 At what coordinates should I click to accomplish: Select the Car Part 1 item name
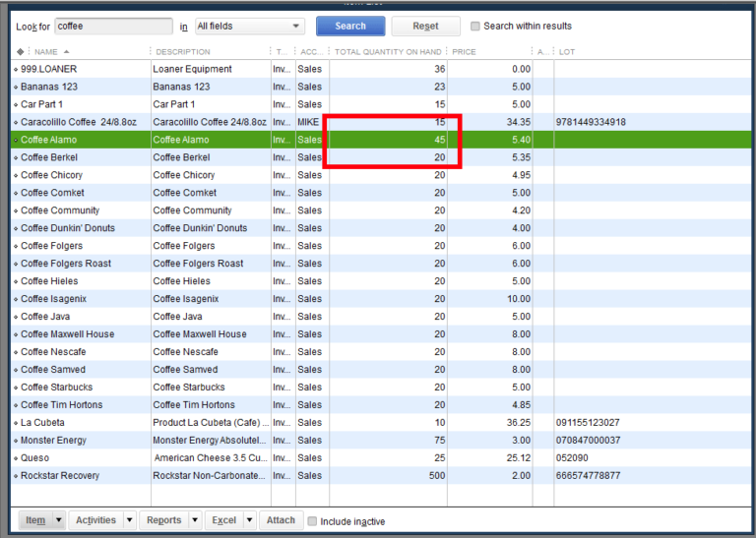coord(41,104)
